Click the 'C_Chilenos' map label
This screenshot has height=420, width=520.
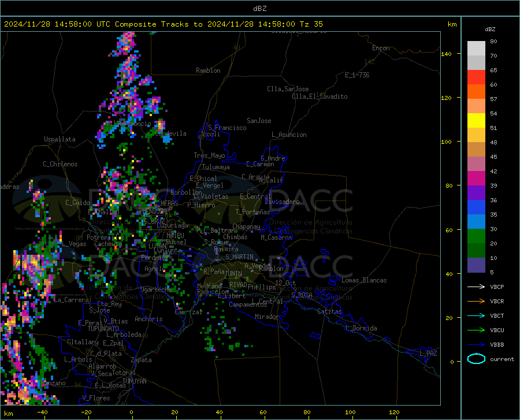(60, 164)
